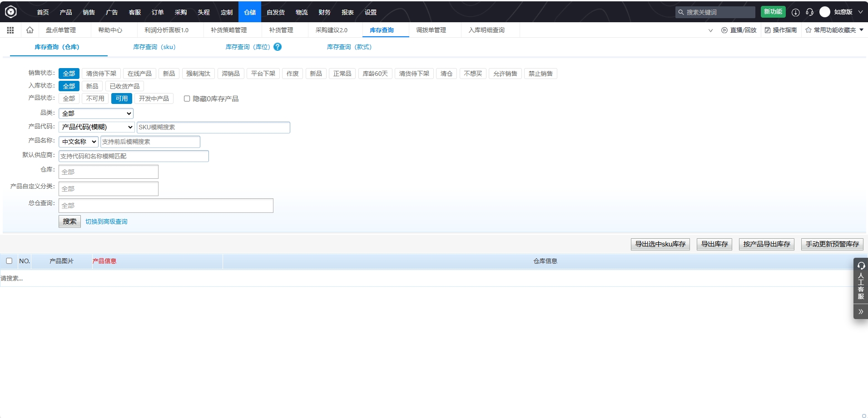Viewport: 868px width, 418px height.
Task: Click the search magnifier icon
Action: 681,12
